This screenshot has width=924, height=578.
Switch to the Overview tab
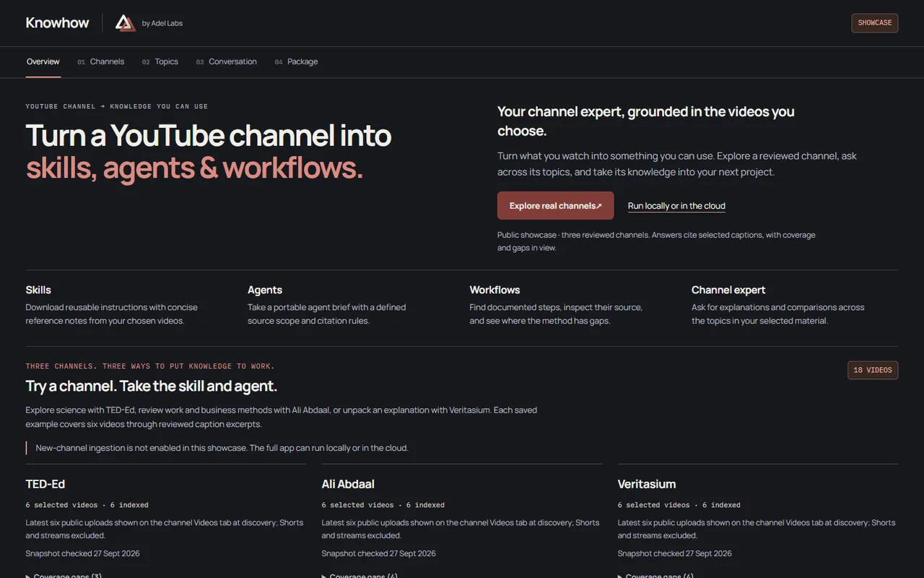[43, 61]
